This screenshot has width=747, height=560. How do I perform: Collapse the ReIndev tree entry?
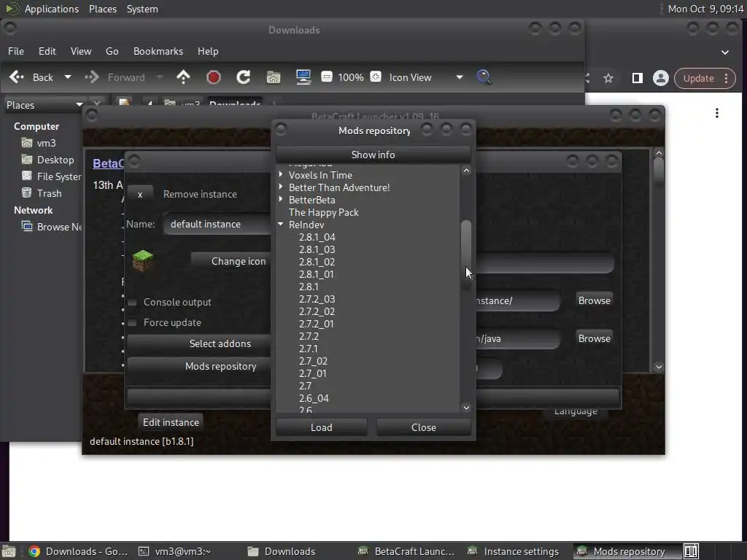point(281,225)
